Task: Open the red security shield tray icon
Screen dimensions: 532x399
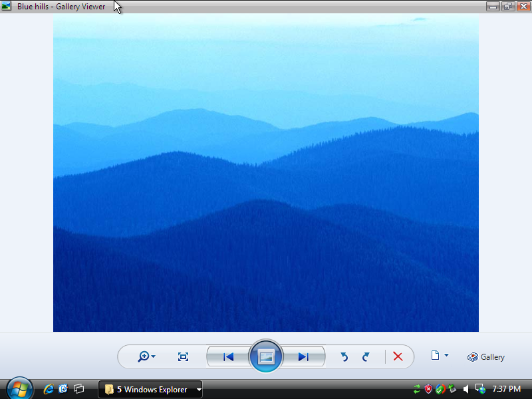Action: 428,389
